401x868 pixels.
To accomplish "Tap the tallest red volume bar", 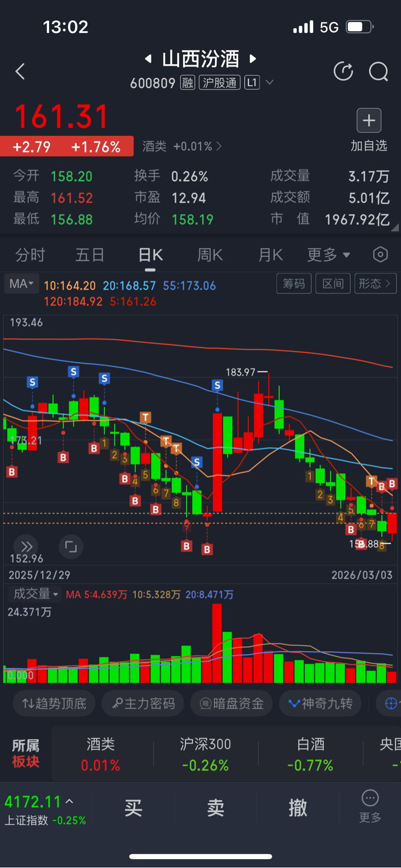I will point(217,643).
